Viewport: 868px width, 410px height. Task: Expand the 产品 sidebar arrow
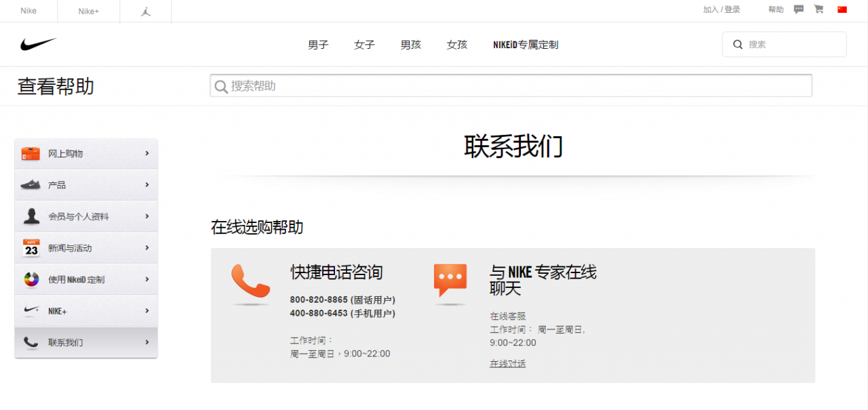tap(146, 185)
